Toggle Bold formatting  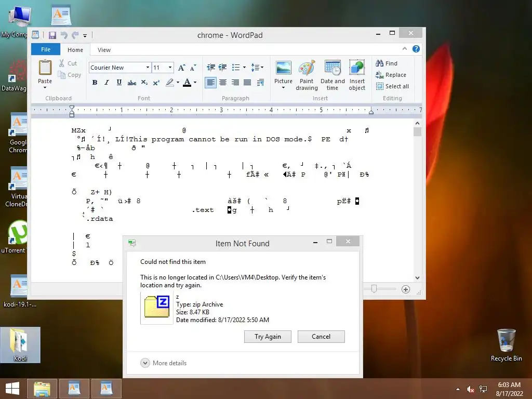95,83
